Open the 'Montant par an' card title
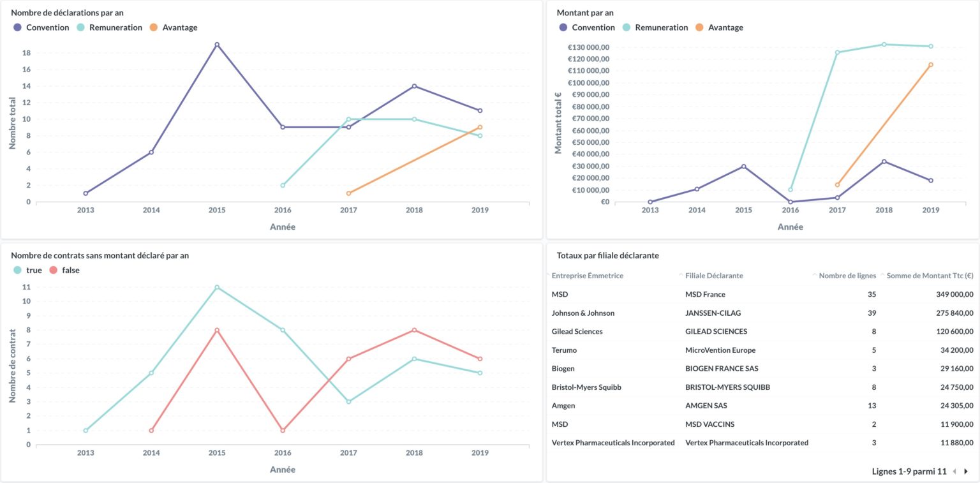The image size is (980, 483). (585, 12)
